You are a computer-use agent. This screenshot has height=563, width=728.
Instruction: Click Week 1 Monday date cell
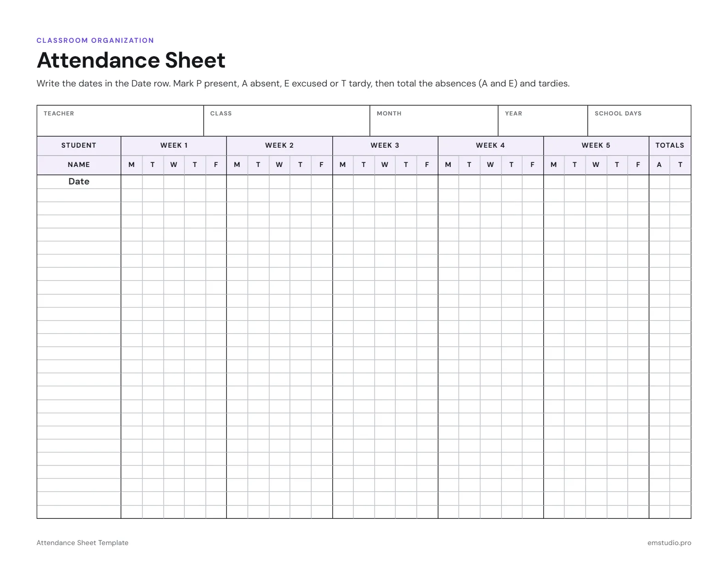[132, 182]
